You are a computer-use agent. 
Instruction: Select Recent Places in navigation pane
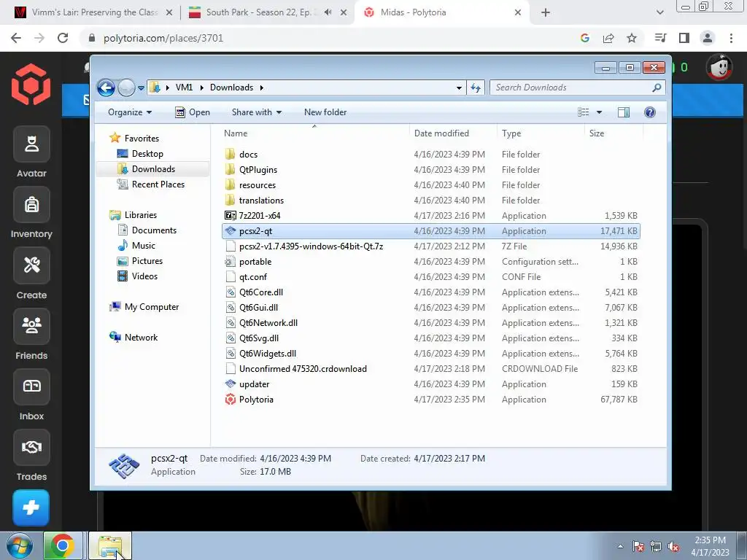coord(158,184)
